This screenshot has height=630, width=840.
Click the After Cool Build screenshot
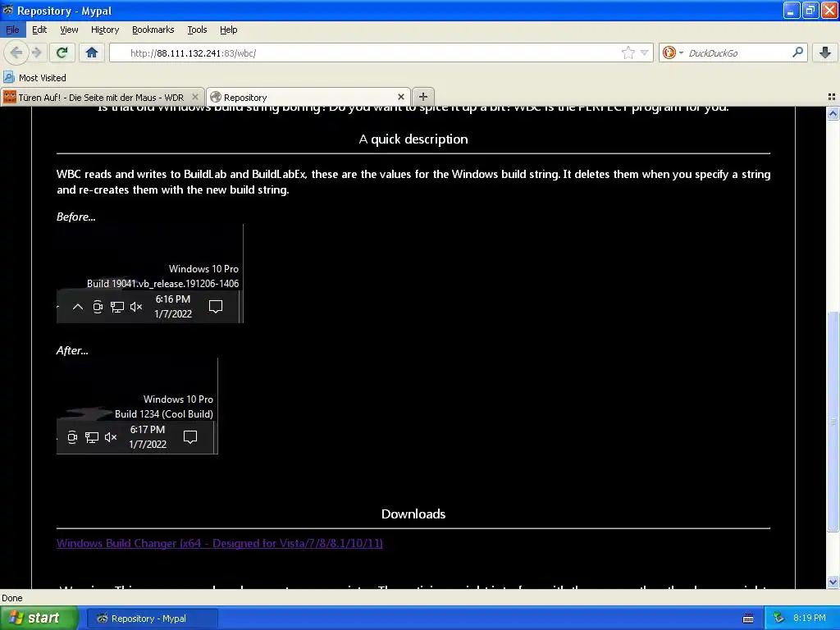tap(137, 406)
